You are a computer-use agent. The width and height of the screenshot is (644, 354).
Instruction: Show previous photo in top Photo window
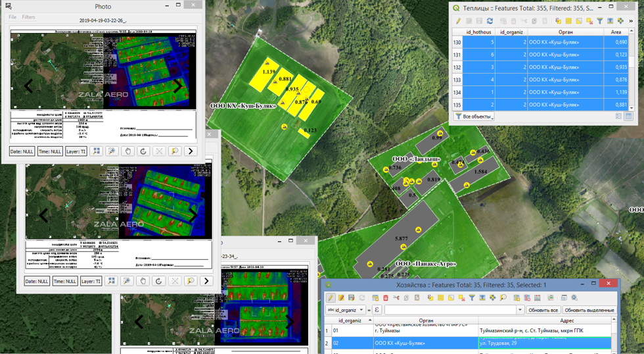tap(28, 86)
